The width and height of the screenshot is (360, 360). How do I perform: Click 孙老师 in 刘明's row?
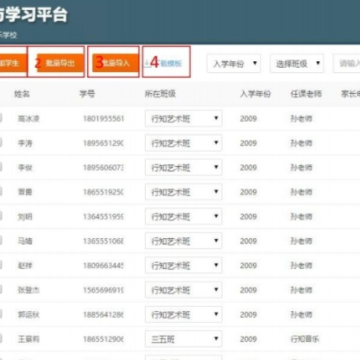pyautogui.click(x=301, y=217)
